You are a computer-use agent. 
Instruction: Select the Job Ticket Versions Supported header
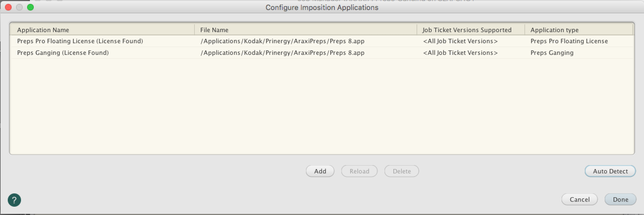pos(467,30)
